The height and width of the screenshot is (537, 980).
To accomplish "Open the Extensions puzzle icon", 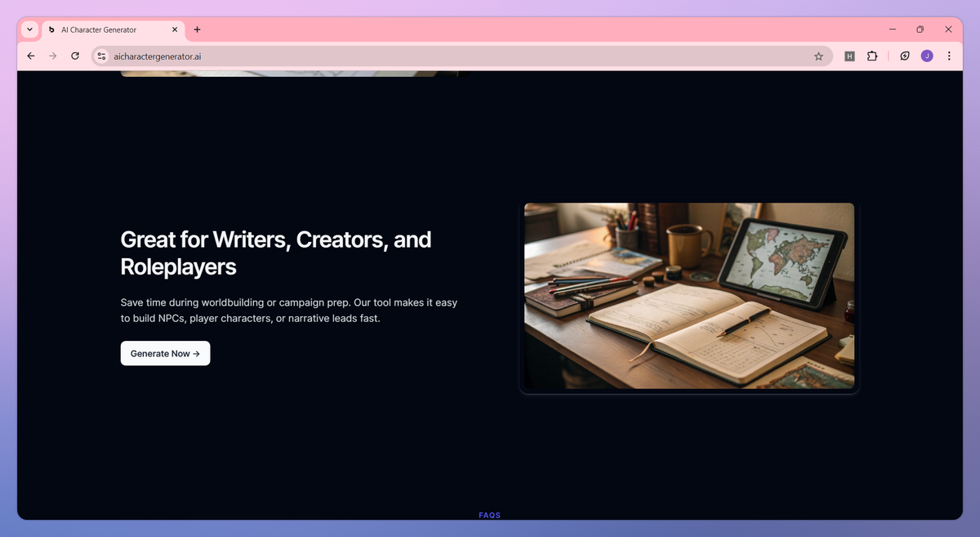I will 872,56.
